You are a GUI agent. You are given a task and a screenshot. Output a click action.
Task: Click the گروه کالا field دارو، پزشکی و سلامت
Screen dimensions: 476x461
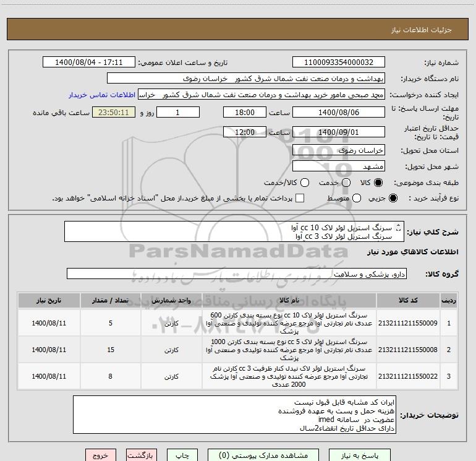[237, 274]
